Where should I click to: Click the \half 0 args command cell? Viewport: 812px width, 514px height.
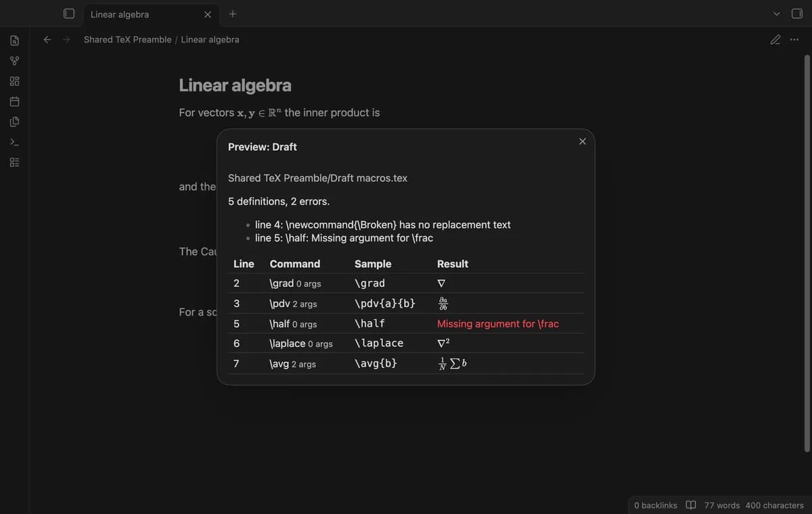click(293, 324)
